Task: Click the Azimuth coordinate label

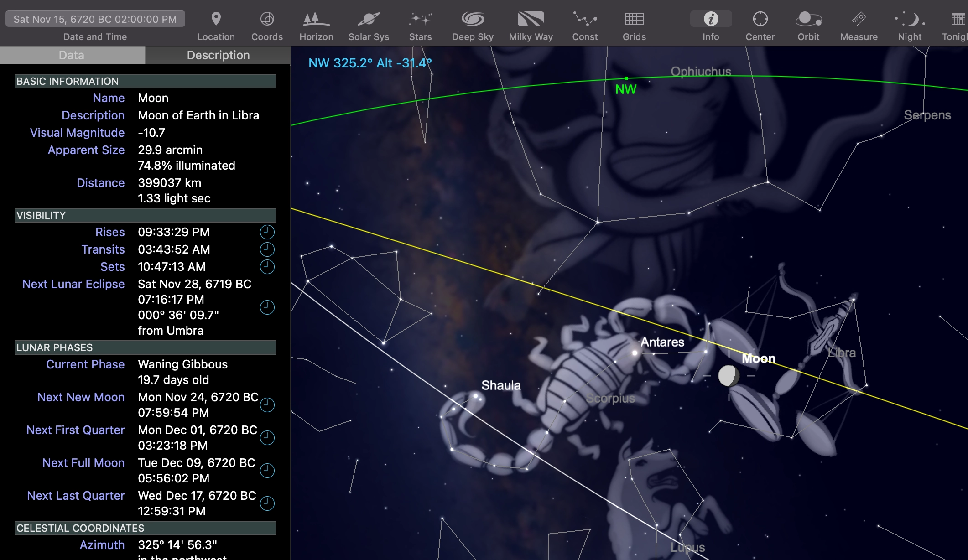Action: point(102,545)
